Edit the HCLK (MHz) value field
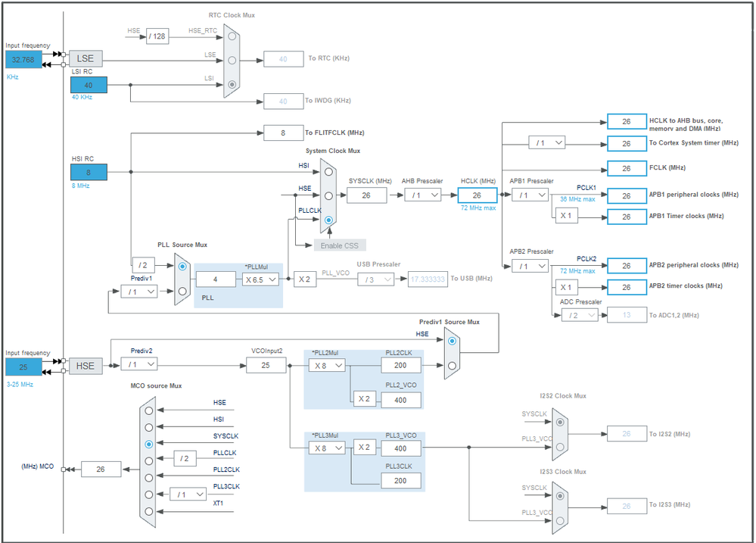Viewport: 756px width, 543px height. [477, 195]
